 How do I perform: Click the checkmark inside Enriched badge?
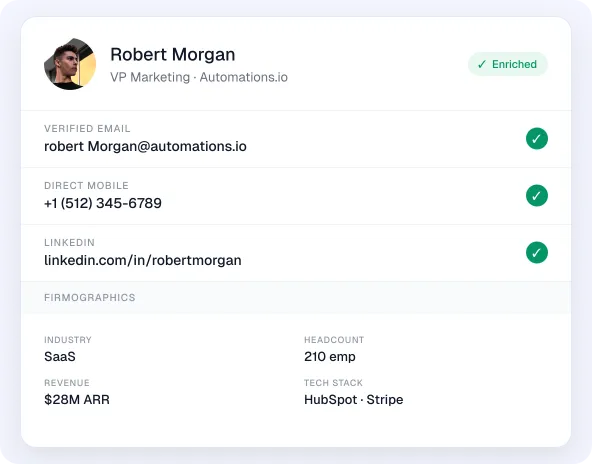pos(481,64)
